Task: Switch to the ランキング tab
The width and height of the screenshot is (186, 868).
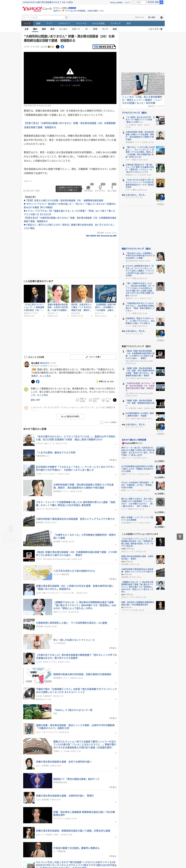Action: (115, 24)
